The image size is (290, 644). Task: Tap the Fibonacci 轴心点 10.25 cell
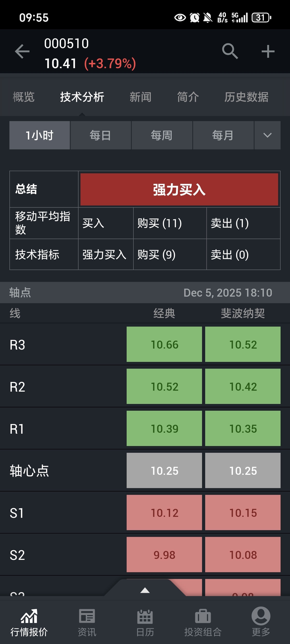243,470
